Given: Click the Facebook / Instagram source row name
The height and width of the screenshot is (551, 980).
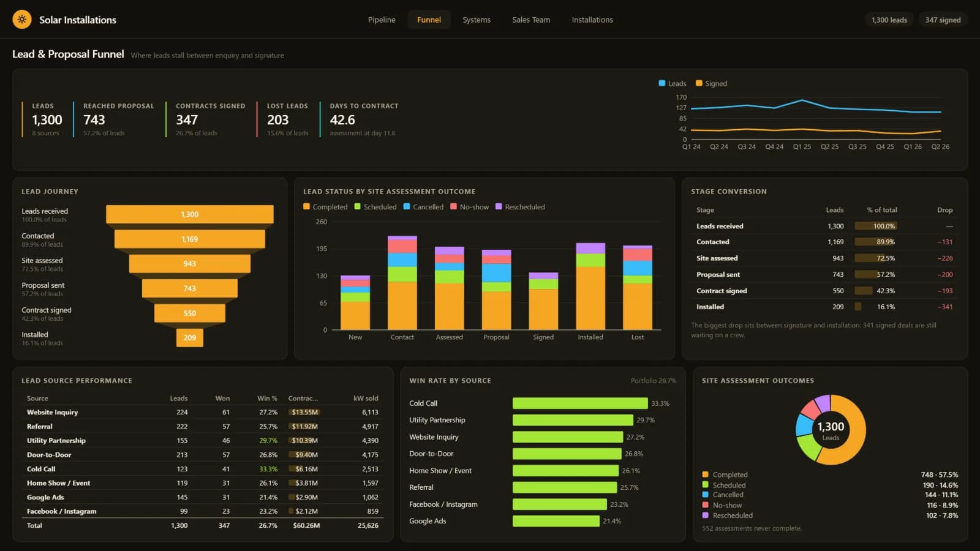Looking at the screenshot, I should click(x=61, y=511).
